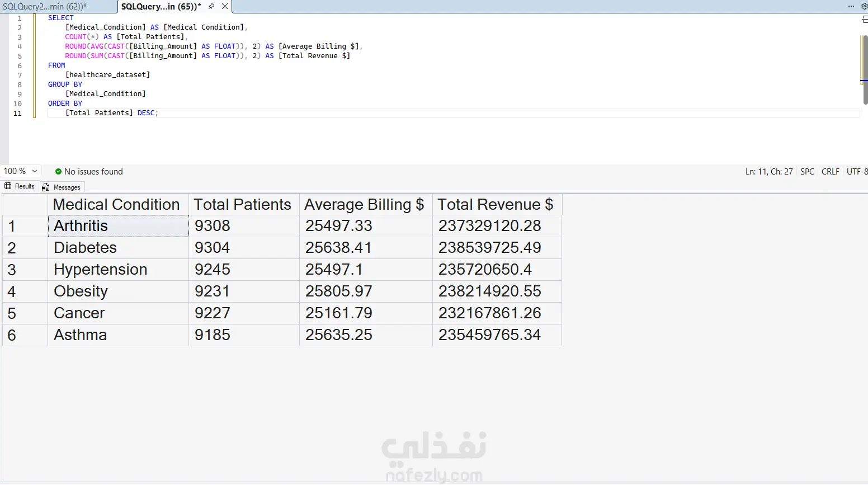
Task: Open the settings gear in the tab bar
Action: pos(864,6)
